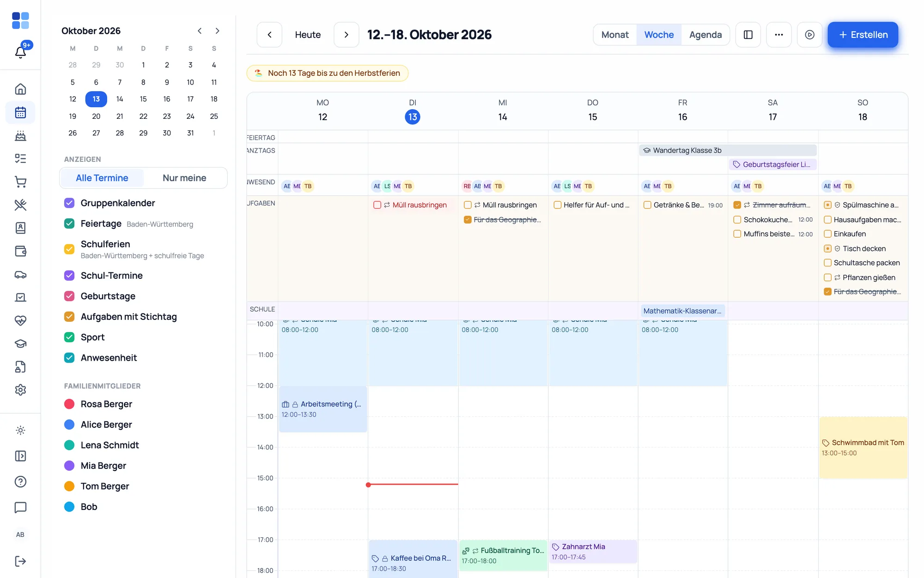Image resolution: width=924 pixels, height=578 pixels.
Task: Click the Heute button
Action: click(308, 35)
